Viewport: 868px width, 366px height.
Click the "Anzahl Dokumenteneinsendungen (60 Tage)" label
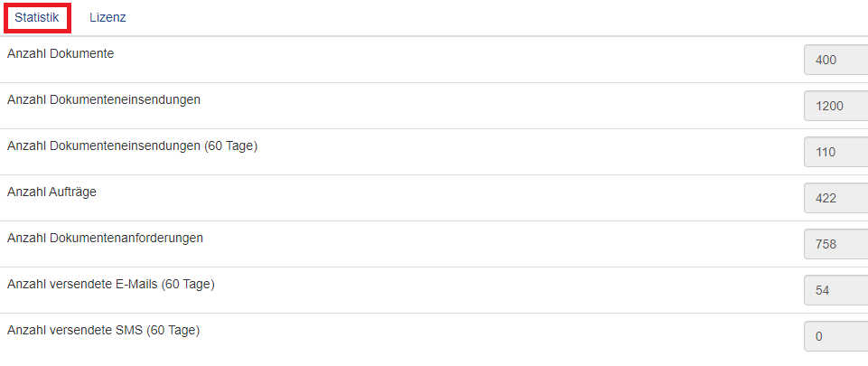(132, 145)
